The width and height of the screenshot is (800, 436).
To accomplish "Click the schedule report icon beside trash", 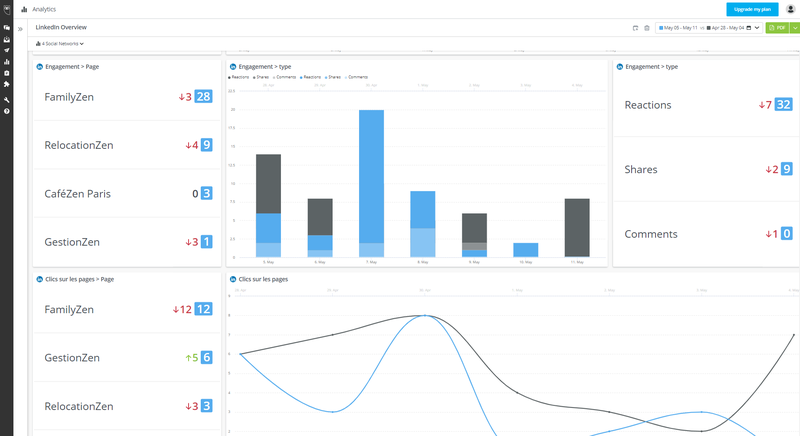I will pos(635,28).
